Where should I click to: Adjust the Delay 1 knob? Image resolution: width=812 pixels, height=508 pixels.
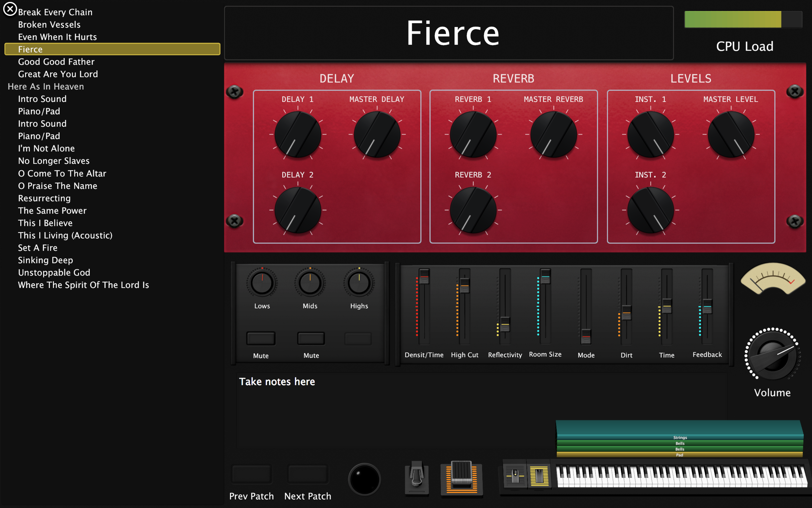[298, 134]
